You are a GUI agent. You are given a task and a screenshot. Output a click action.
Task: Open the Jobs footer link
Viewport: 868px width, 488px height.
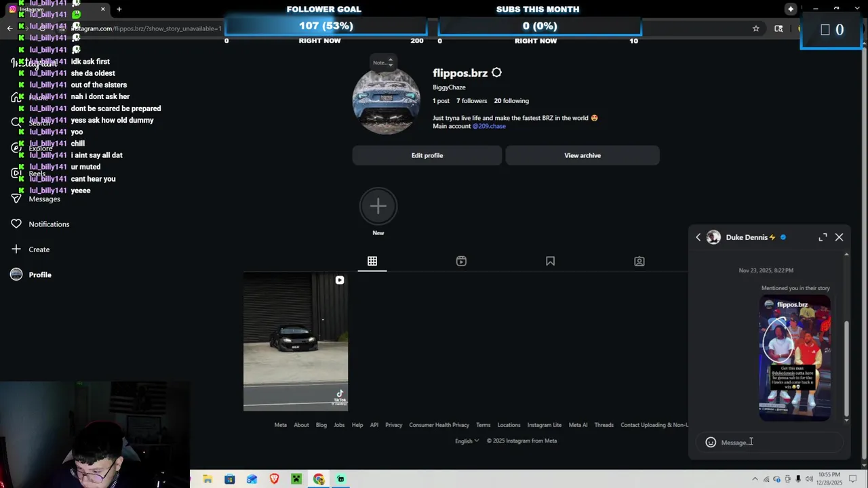pyautogui.click(x=339, y=425)
